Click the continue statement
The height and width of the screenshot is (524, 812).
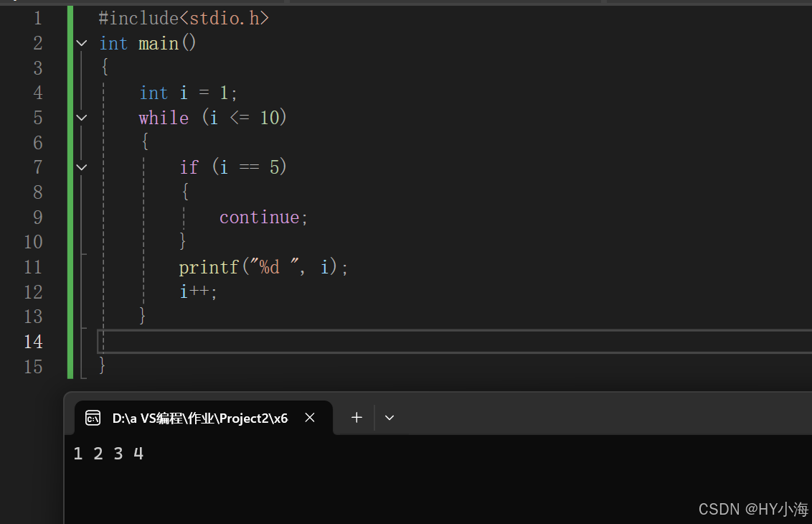point(263,217)
